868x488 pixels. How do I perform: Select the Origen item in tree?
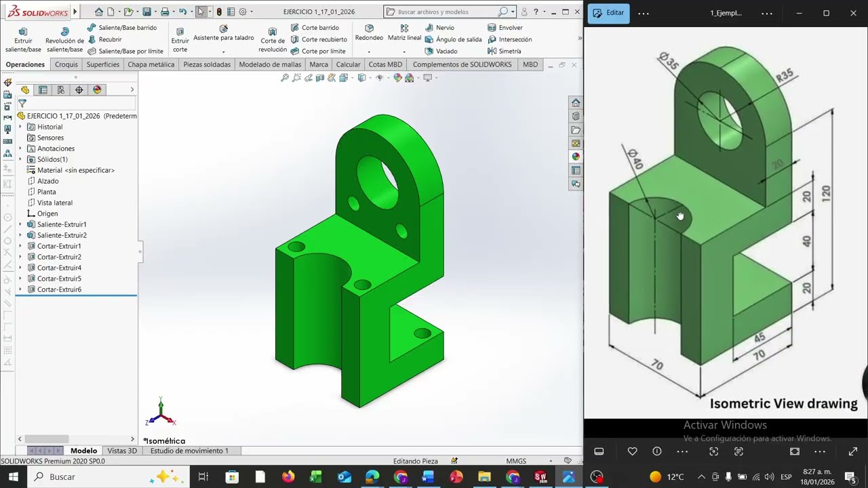[x=42, y=213]
